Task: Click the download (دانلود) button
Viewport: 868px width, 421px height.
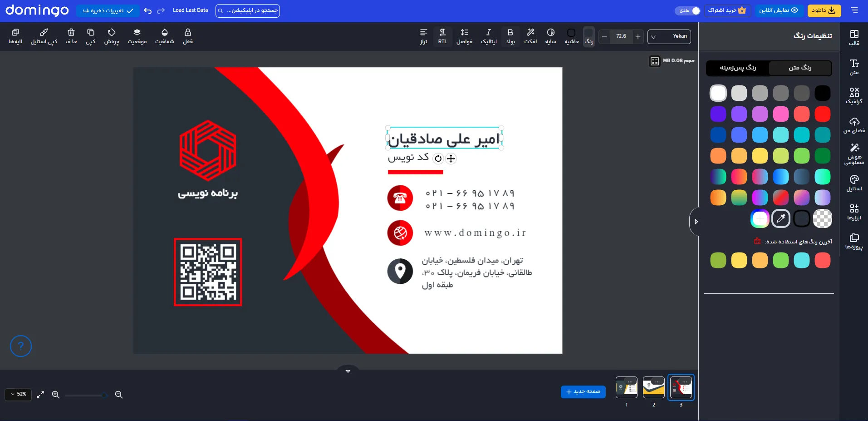Action: coord(824,10)
